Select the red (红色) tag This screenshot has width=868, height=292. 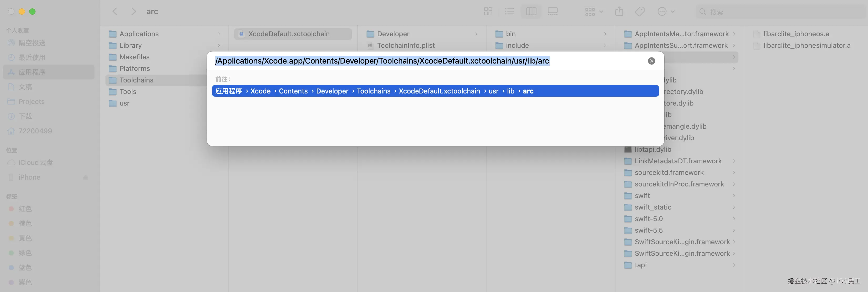25,208
